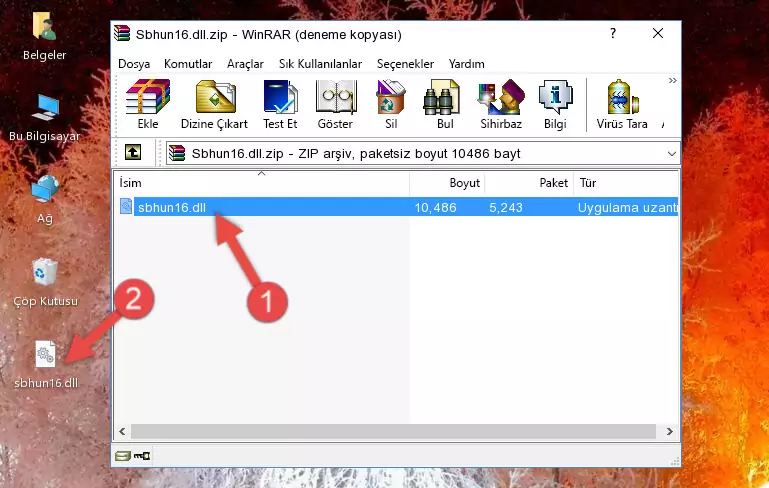Click the WinRAR title bar app icon
The image size is (769, 488).
(x=122, y=33)
